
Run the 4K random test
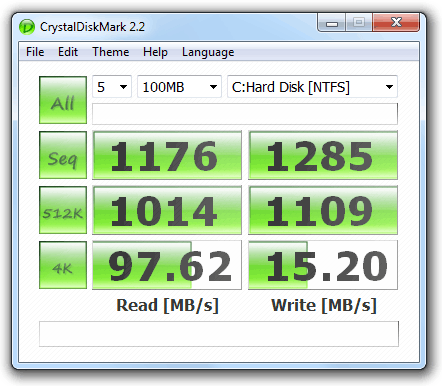coord(63,265)
